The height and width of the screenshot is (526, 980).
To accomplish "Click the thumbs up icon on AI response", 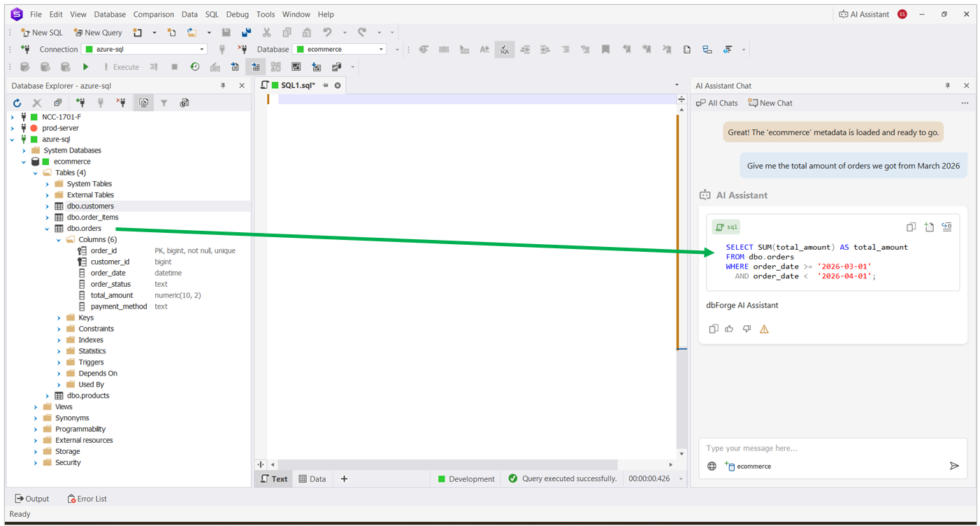I will click(x=729, y=329).
